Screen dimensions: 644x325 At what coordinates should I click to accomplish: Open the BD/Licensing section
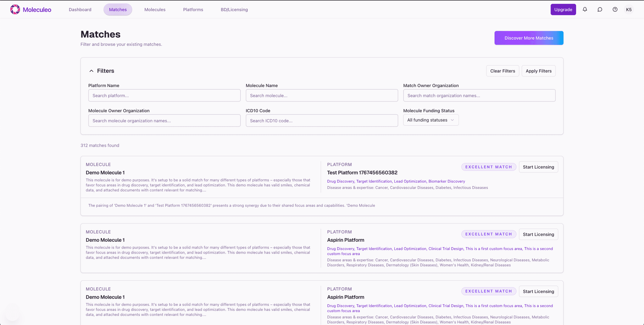click(234, 9)
